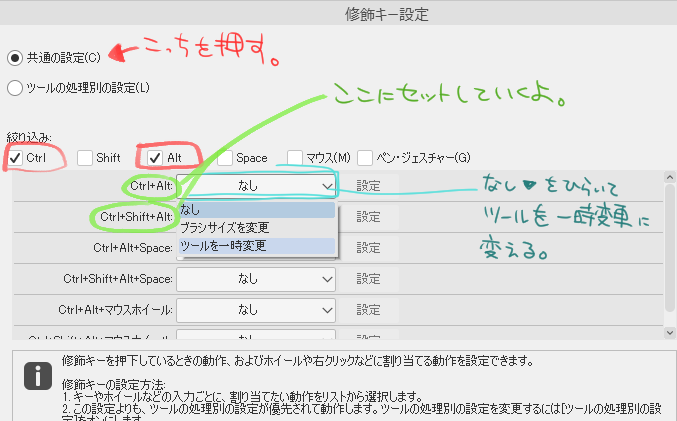Open the Ctrl+Shift+Alt+Space action dropdown
Viewport: 677px width, 421px height.
(x=256, y=279)
